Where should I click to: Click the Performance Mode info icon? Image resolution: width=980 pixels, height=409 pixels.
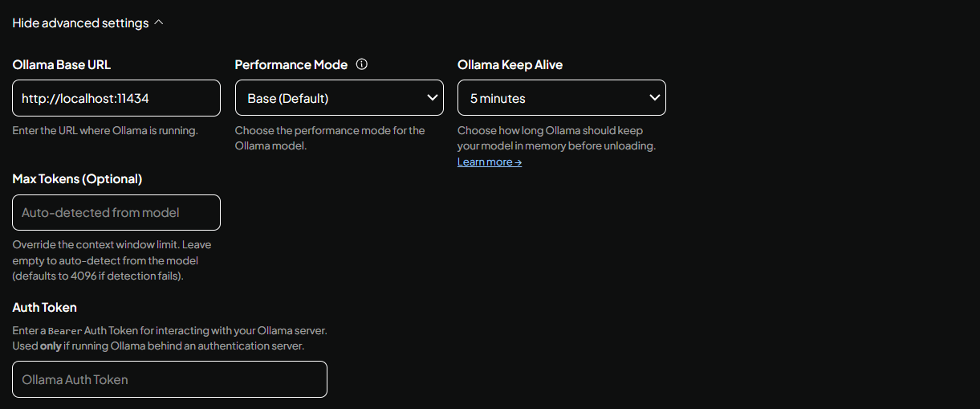[x=361, y=64]
